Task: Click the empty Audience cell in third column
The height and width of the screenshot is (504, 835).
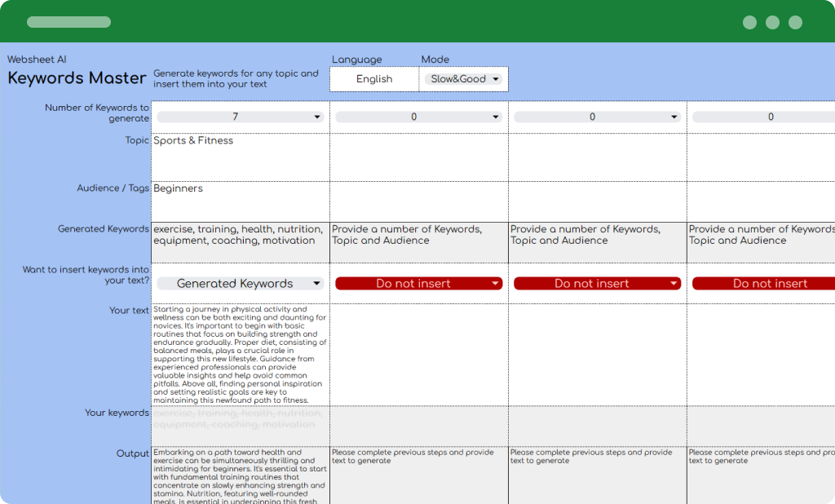Action: click(598, 201)
